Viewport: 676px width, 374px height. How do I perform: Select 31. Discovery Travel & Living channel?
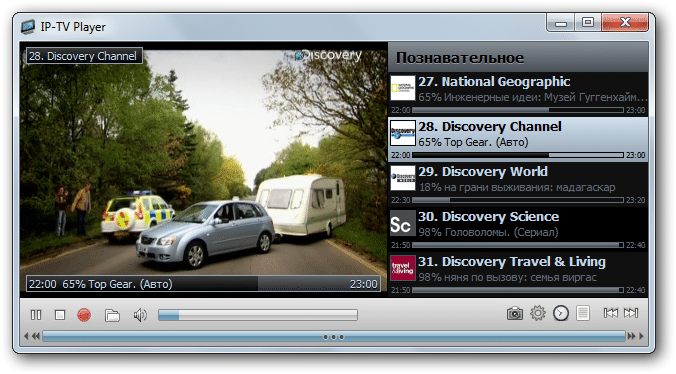pos(518,274)
